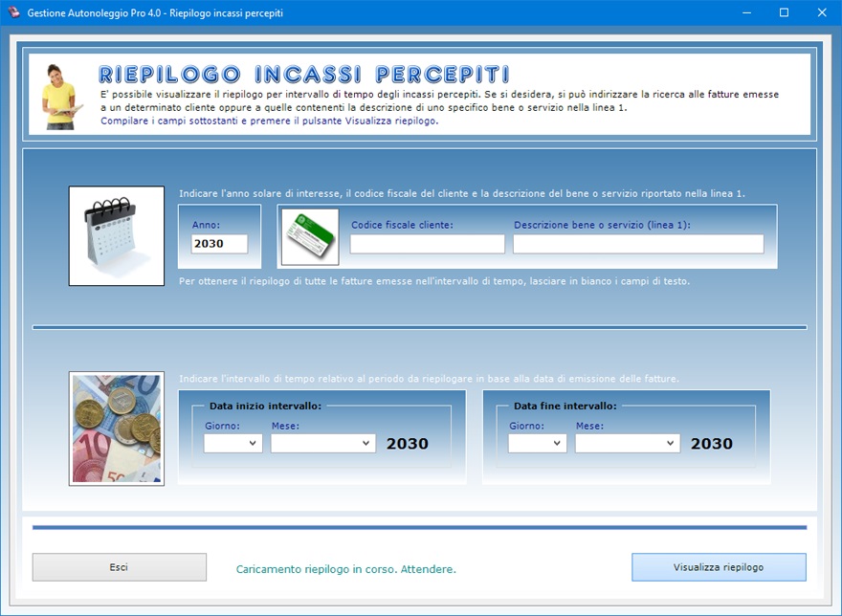842x616 pixels.
Task: Open the start interval Mese dropdown
Action: (x=323, y=444)
